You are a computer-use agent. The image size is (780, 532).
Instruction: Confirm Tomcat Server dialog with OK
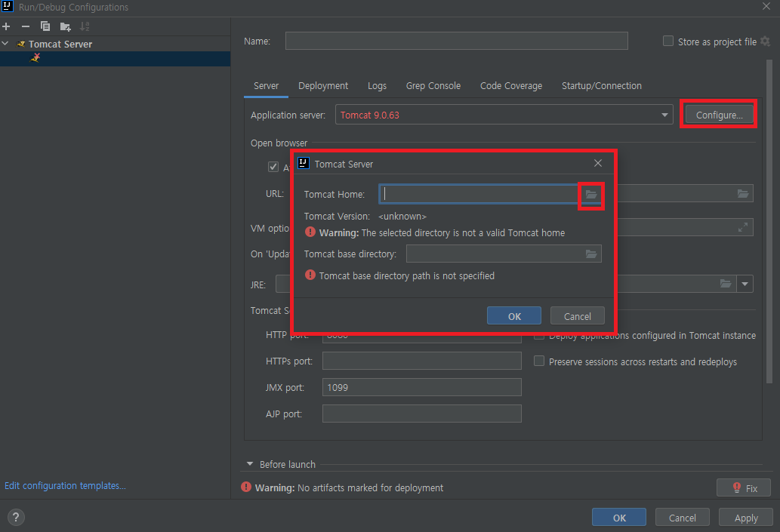514,315
